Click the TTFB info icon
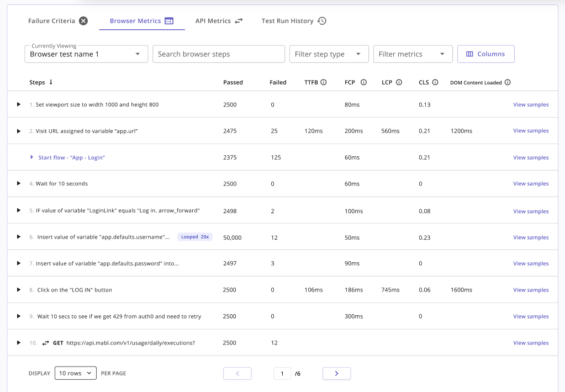Screen dimensions: 565x392 coord(324,82)
